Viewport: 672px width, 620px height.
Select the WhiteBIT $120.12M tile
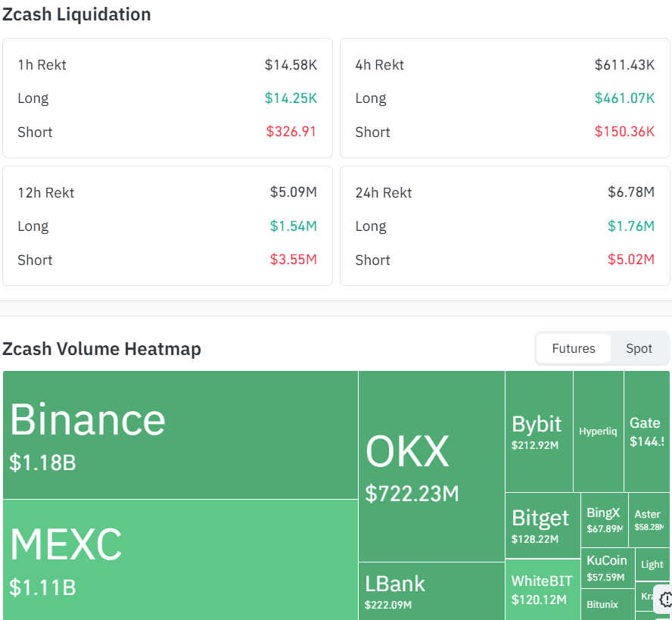pyautogui.click(x=543, y=590)
